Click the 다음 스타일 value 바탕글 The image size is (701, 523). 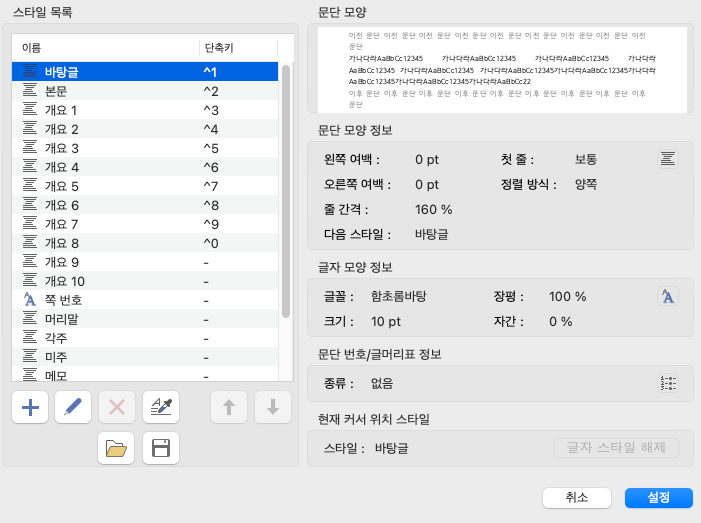[431, 234]
